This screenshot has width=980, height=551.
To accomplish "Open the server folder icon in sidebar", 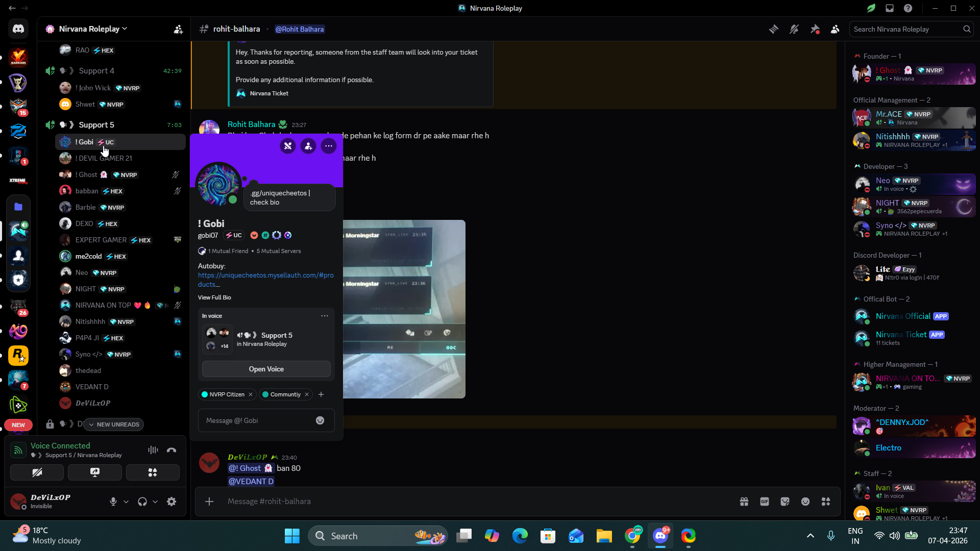I will coord(18,207).
